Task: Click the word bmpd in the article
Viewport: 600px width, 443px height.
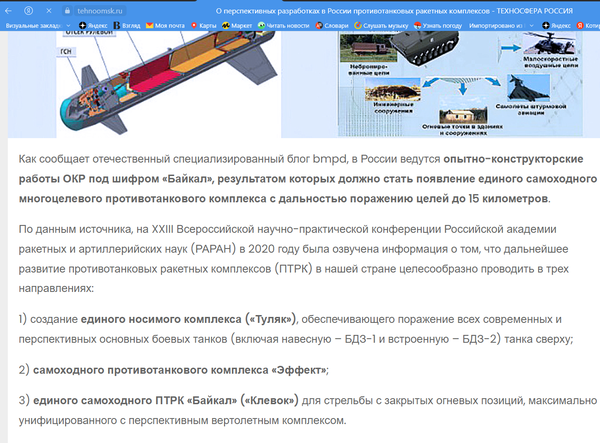Action: click(x=329, y=159)
